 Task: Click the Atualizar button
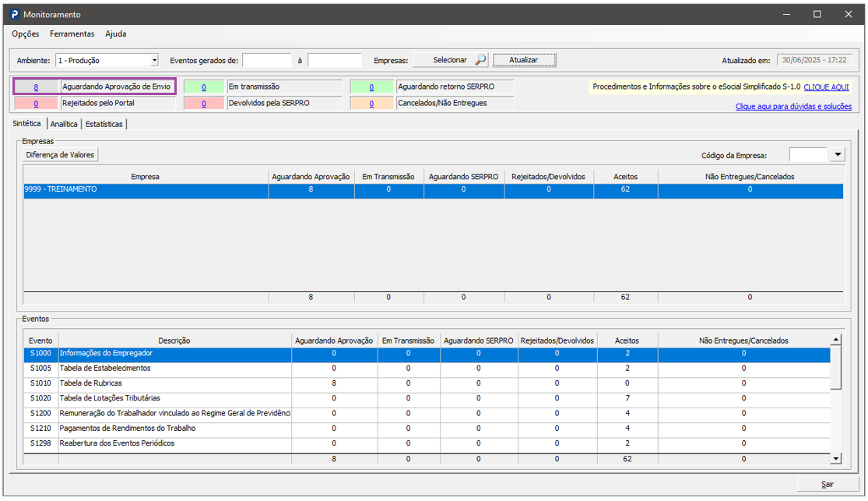pos(524,60)
